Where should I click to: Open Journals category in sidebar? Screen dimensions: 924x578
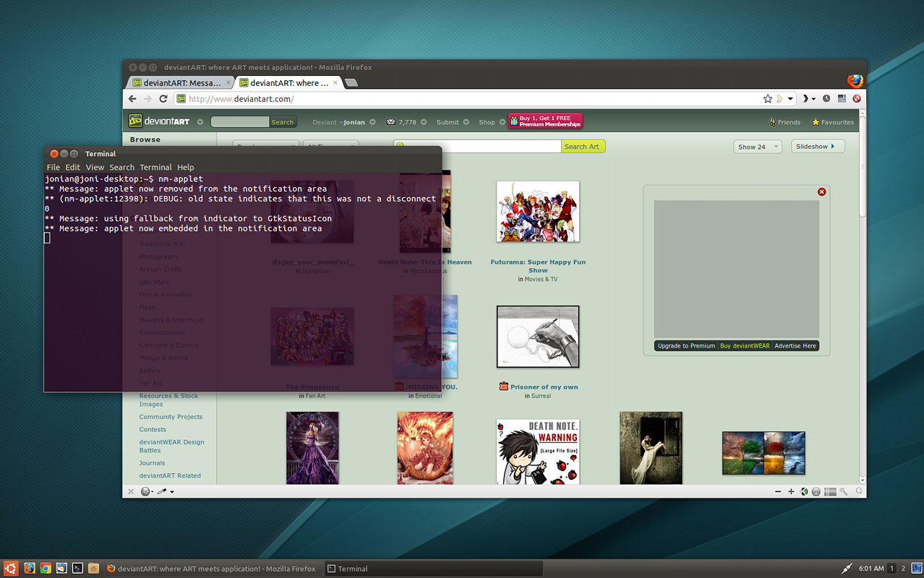point(152,463)
